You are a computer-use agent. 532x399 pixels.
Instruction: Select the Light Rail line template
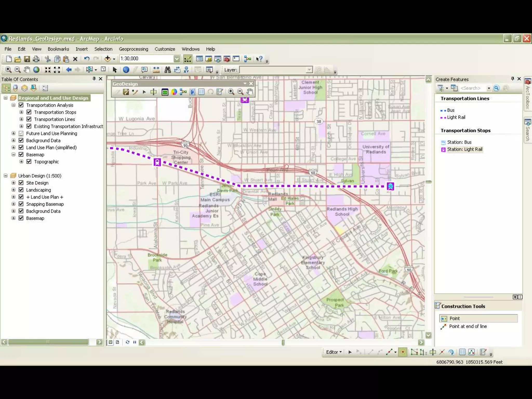click(456, 117)
